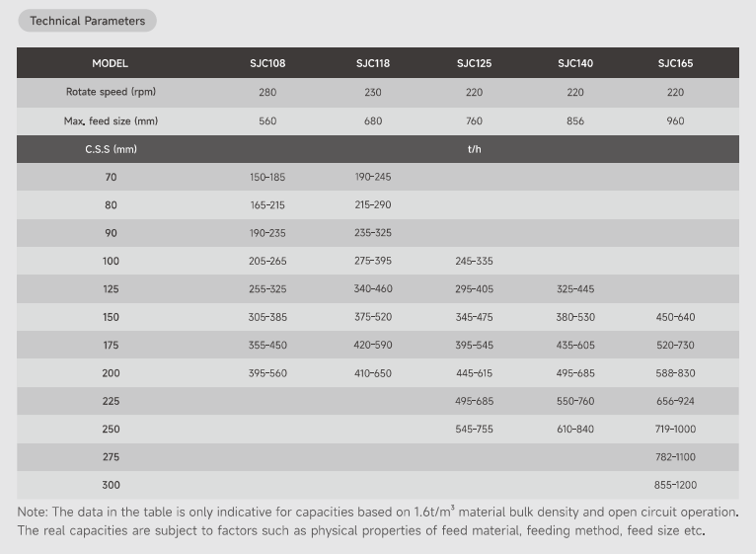The width and height of the screenshot is (756, 554).
Task: Select the SJC140 column header
Action: (575, 63)
